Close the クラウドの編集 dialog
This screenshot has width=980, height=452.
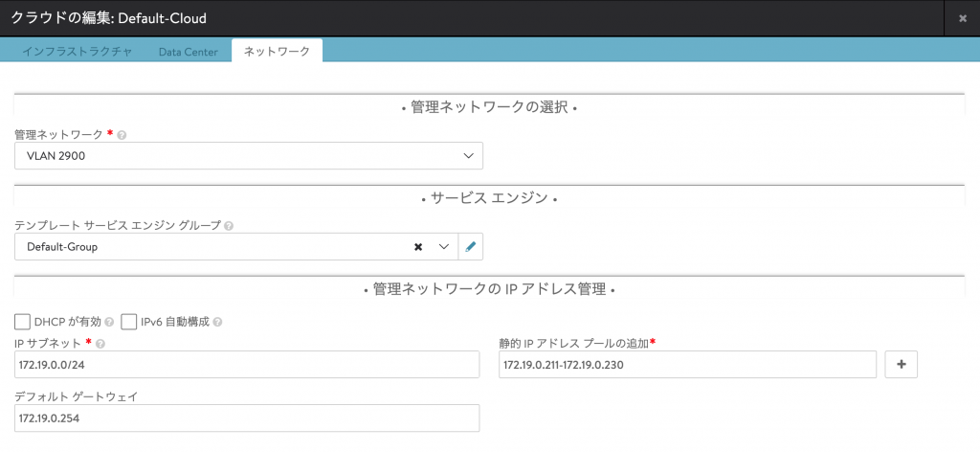962,18
